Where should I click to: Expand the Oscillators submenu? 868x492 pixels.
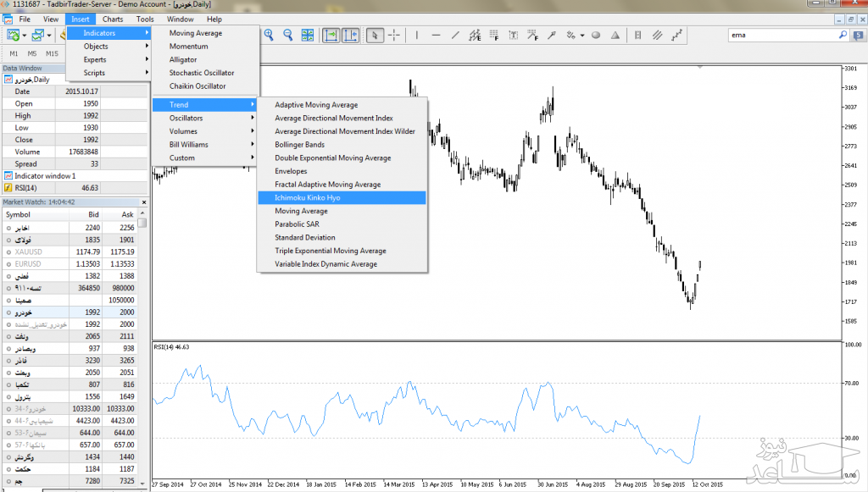205,118
